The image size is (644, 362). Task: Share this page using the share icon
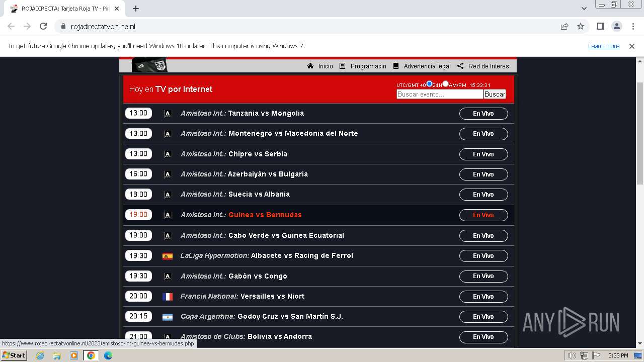565,26
